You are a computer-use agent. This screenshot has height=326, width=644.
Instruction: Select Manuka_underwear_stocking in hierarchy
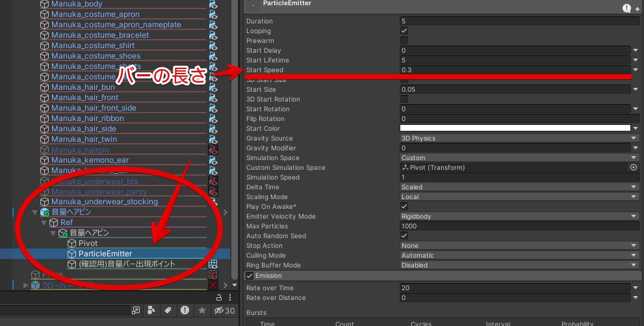point(105,202)
